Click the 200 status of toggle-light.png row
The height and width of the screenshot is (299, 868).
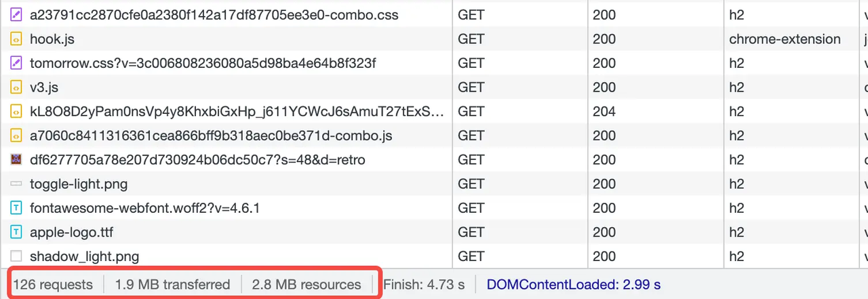pyautogui.click(x=655, y=184)
